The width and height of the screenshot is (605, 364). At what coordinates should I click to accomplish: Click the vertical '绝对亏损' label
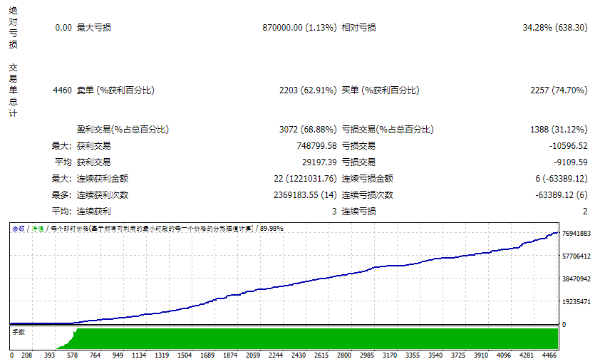(x=13, y=27)
